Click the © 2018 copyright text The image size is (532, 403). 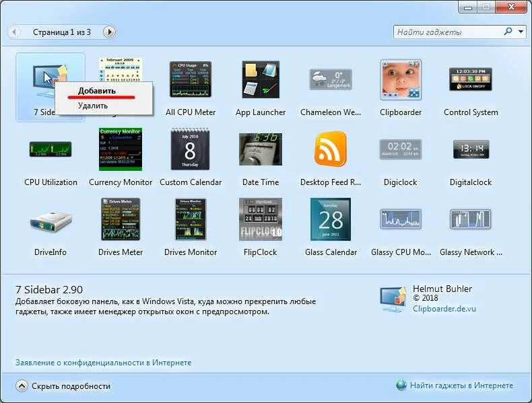(426, 298)
